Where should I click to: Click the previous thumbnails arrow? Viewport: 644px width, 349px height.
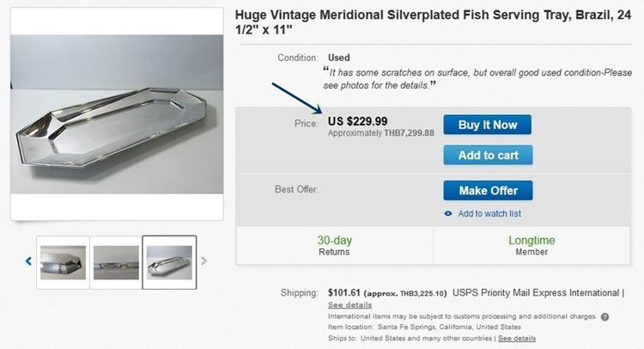click(28, 261)
